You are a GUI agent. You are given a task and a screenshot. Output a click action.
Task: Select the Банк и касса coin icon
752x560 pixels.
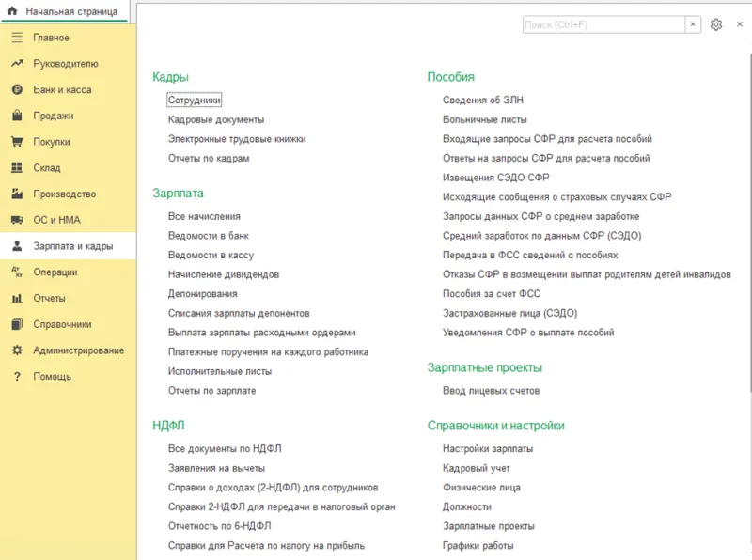(16, 90)
